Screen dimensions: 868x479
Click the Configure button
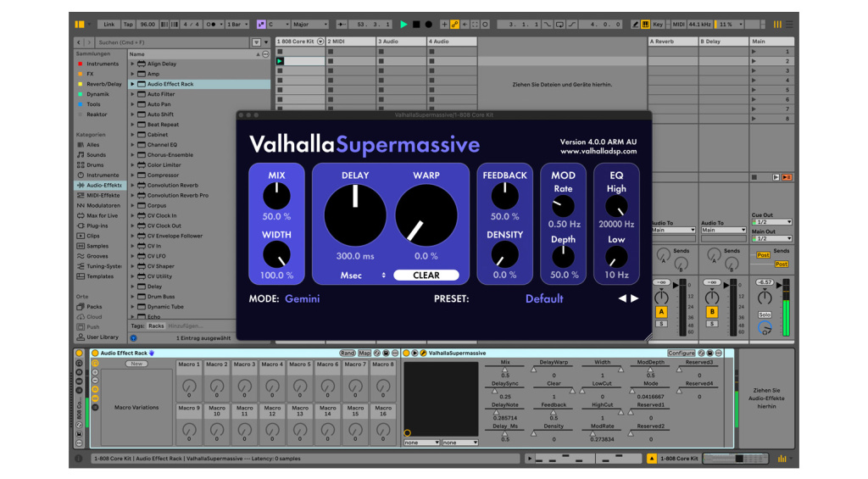click(x=681, y=353)
